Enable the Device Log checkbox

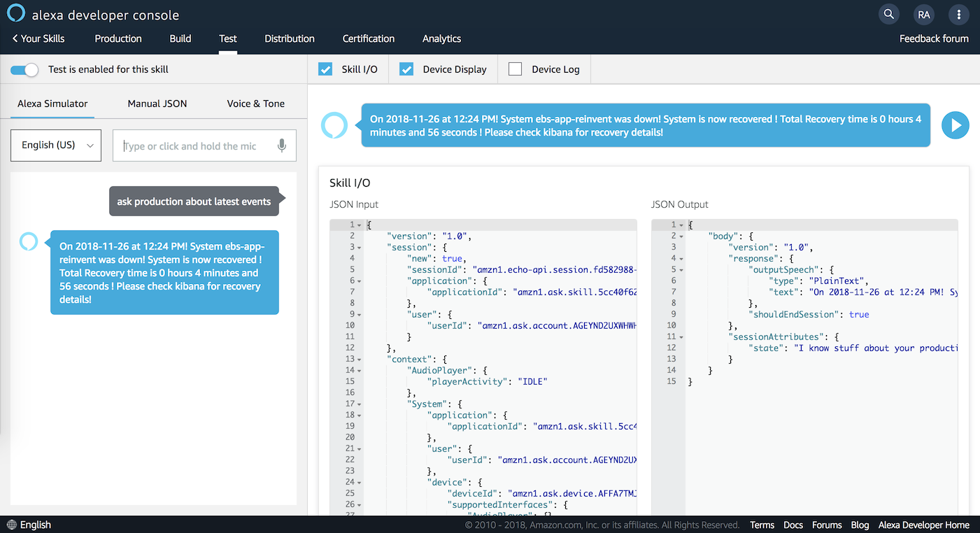click(x=516, y=69)
